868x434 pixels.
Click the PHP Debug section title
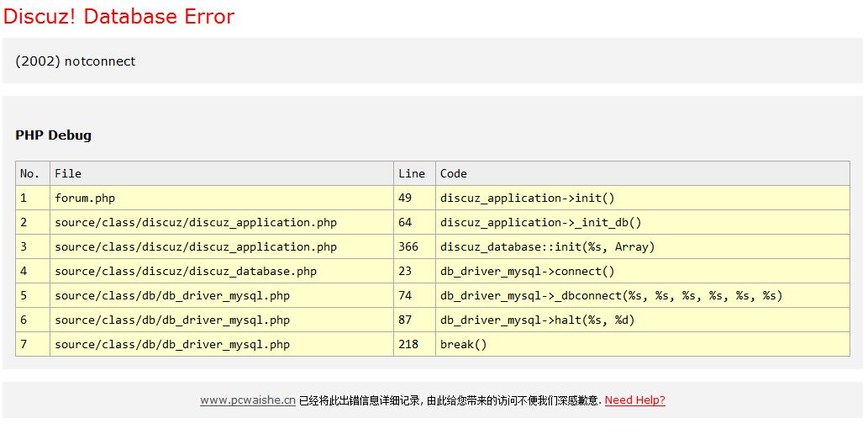pos(53,135)
